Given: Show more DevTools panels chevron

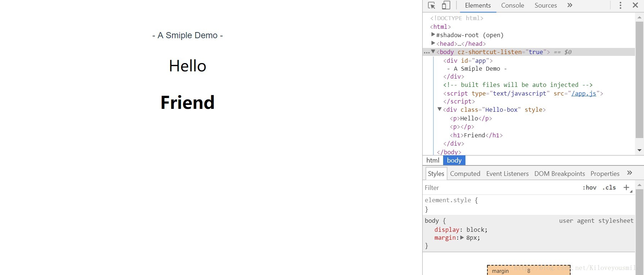Looking at the screenshot, I should pyautogui.click(x=570, y=5).
